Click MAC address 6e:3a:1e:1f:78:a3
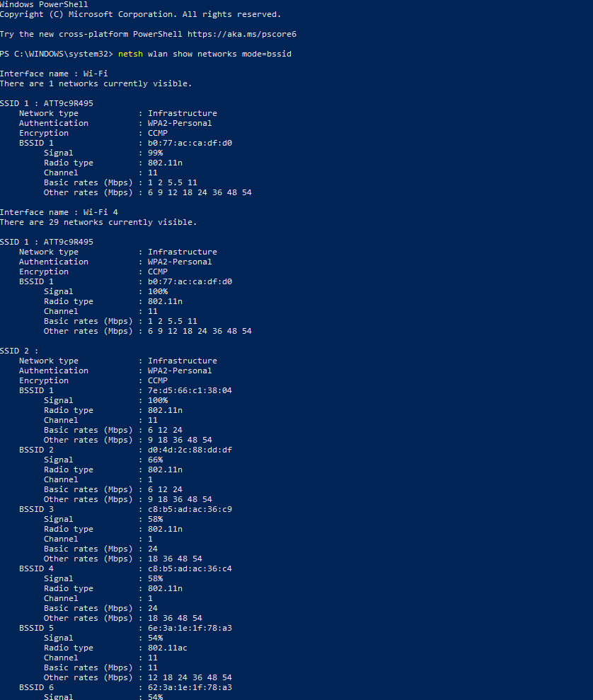Viewport: 593px width, 700px height. pos(190,628)
